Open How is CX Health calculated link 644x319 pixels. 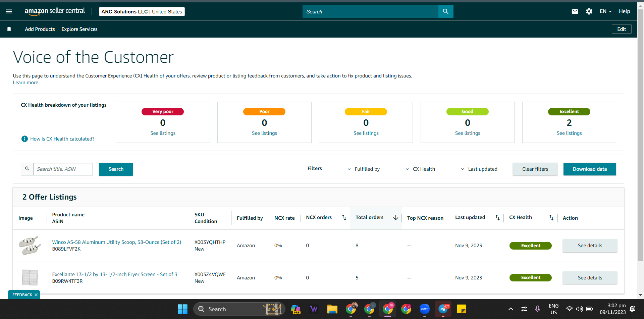point(62,139)
